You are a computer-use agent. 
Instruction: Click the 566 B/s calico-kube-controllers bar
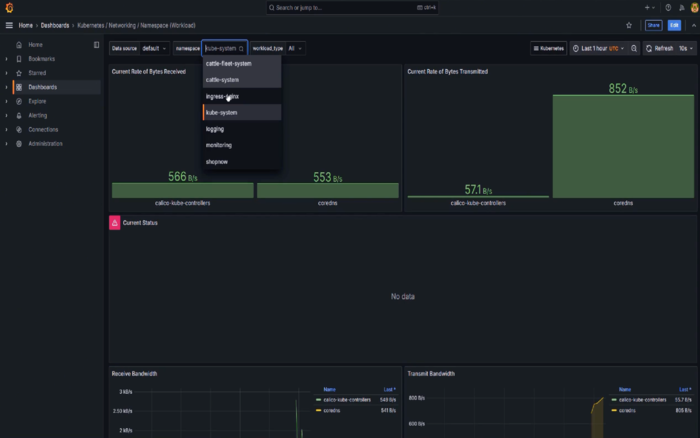(x=183, y=190)
